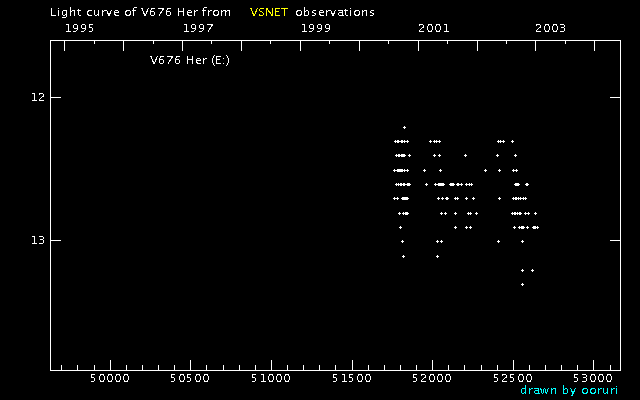Click the year label 1995
640x400 pixels.
point(80,28)
